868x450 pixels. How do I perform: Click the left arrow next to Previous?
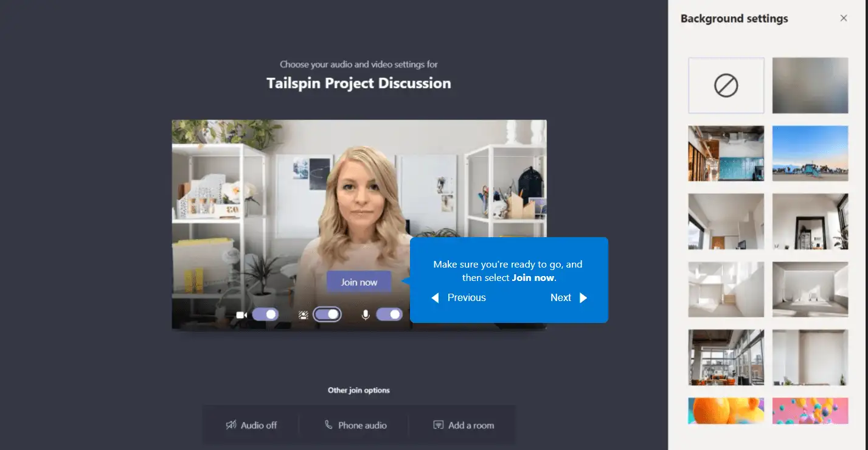[x=435, y=297]
